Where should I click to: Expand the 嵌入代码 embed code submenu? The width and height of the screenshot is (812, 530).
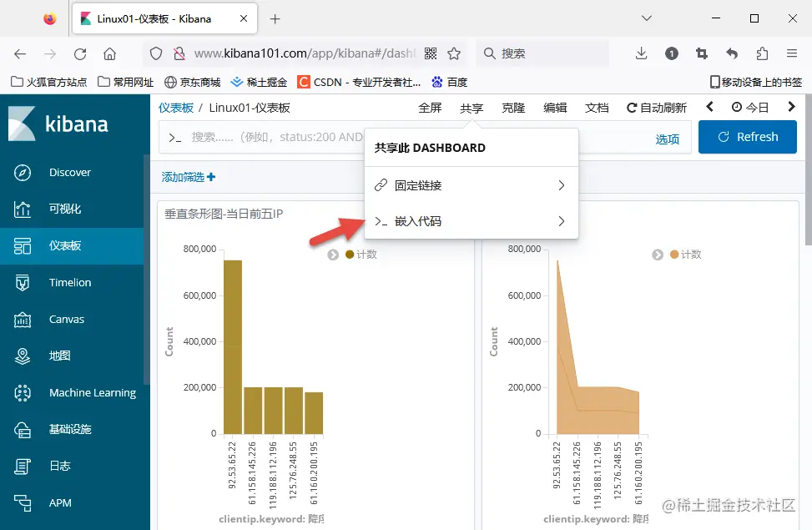[x=472, y=221]
